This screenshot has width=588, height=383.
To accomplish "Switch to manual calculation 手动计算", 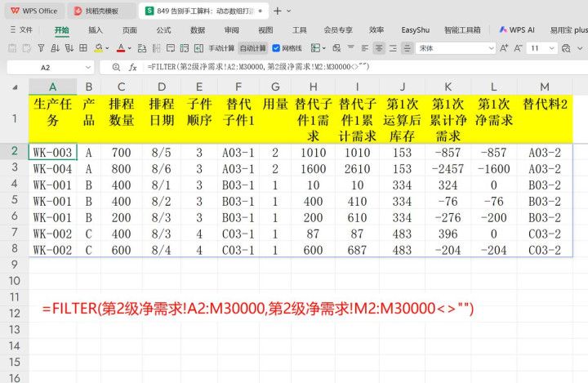I will pyautogui.click(x=221, y=48).
